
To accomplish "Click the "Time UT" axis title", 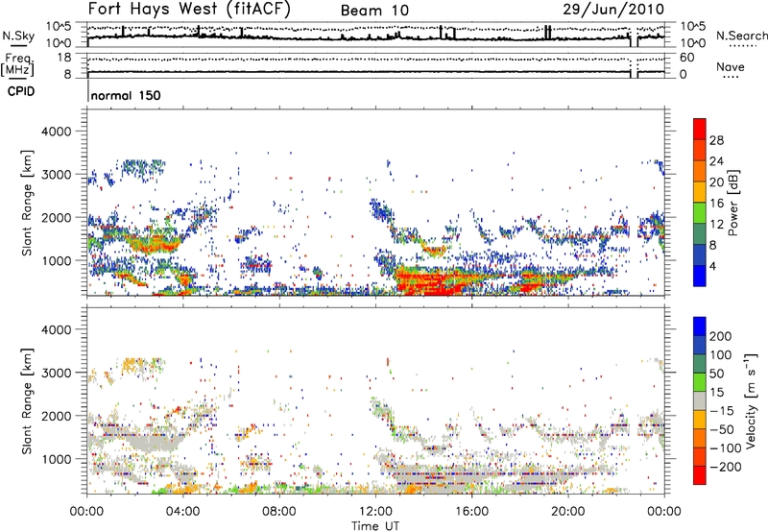I will 375,526.
